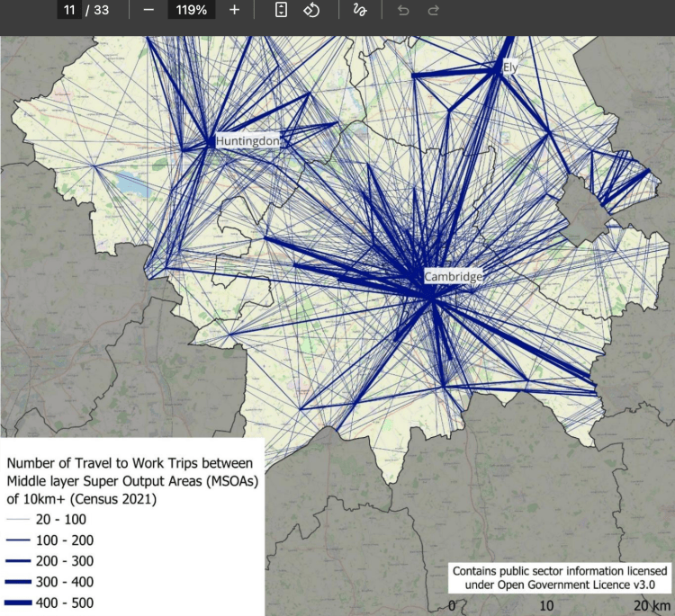Rotate the document counterclockwise

[x=311, y=10]
